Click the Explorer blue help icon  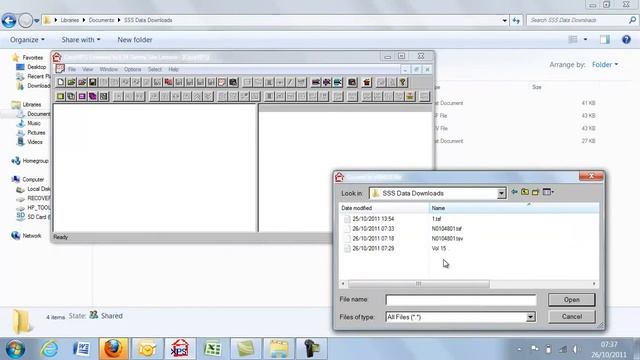pos(626,39)
